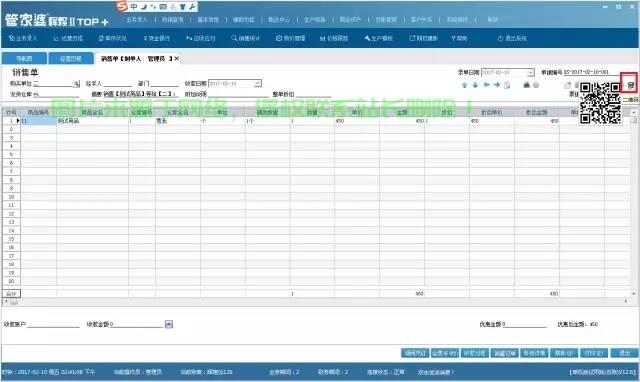Viewport: 640px width, 382px height.
Task: Click the 附加说明 input field
Action: coord(238,94)
